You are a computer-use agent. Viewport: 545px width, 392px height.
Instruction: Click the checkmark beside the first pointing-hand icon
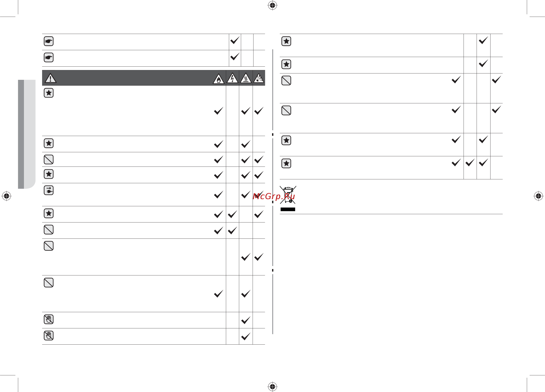[235, 40]
